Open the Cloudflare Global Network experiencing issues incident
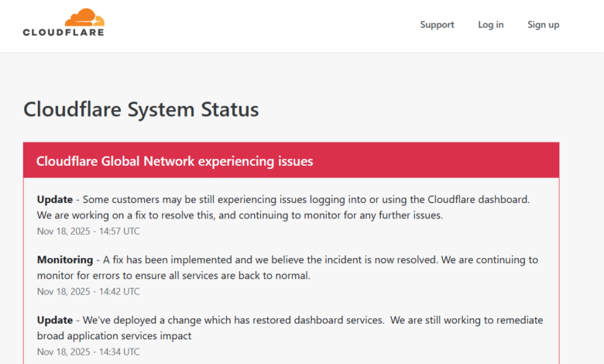 point(174,161)
